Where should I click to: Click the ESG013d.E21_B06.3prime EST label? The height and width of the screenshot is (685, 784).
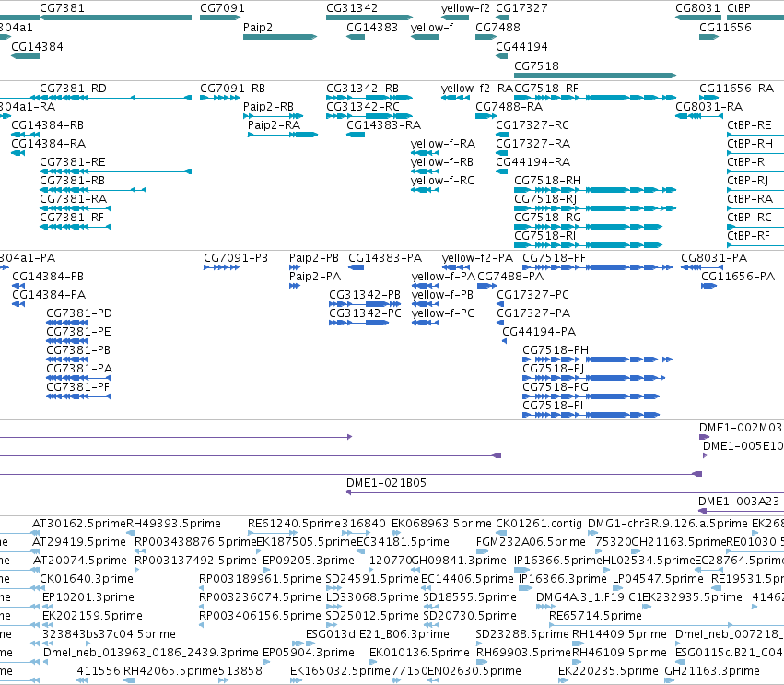(378, 634)
